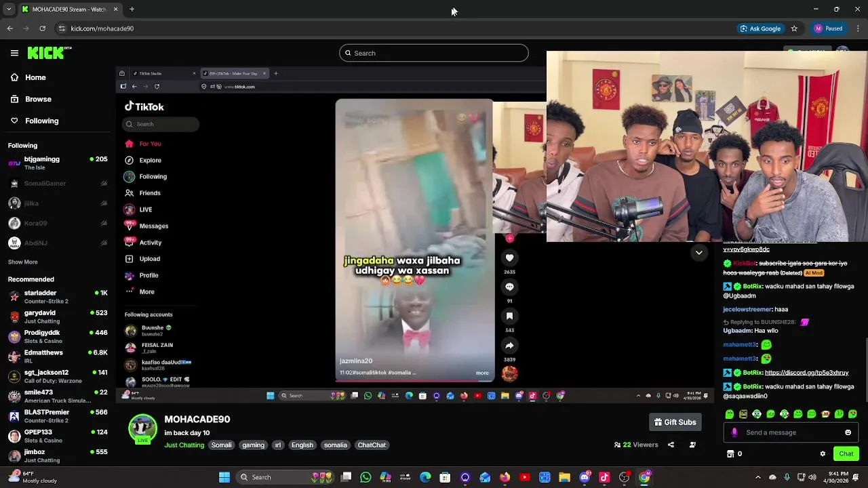Select the Somali stream tag
868x488 pixels.
click(x=221, y=445)
